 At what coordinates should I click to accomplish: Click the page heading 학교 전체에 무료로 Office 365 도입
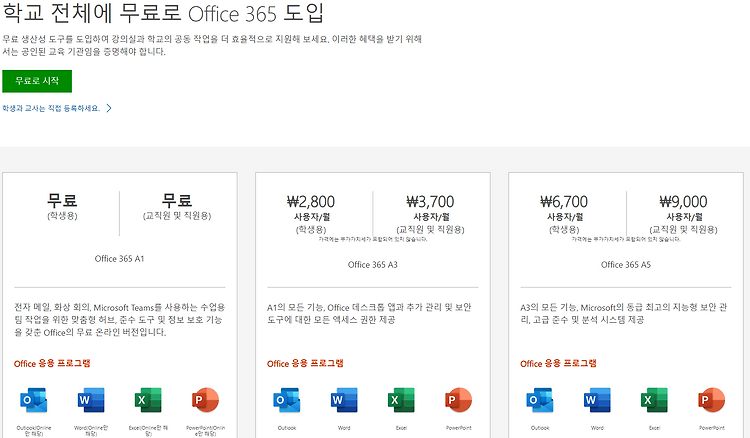coord(164,13)
